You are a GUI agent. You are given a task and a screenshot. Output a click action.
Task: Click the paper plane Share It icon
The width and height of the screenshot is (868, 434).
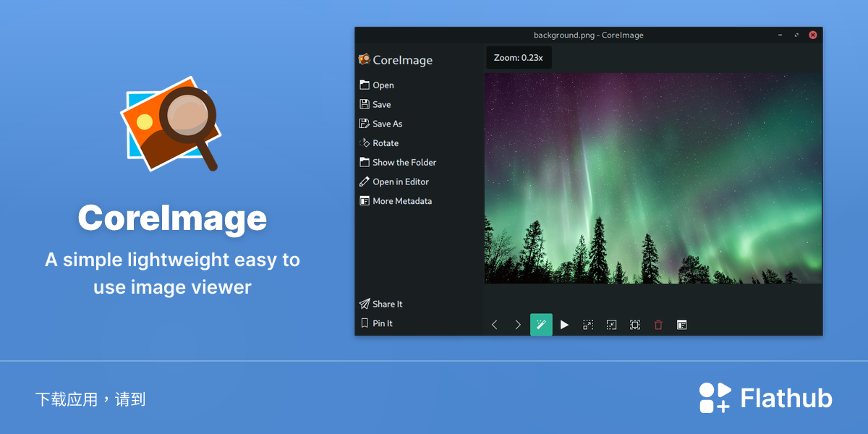[x=365, y=304]
